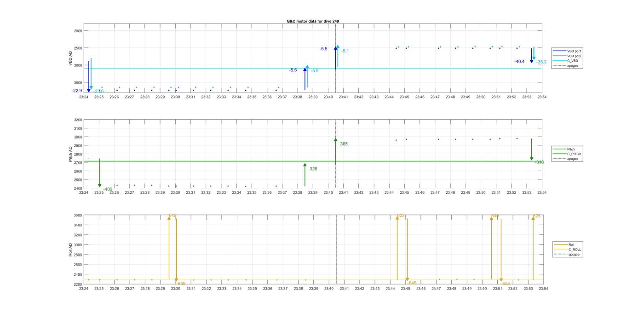Select the "VBD pot1" legend entry
Viewport: 644px width, 319px height.
click(567, 51)
